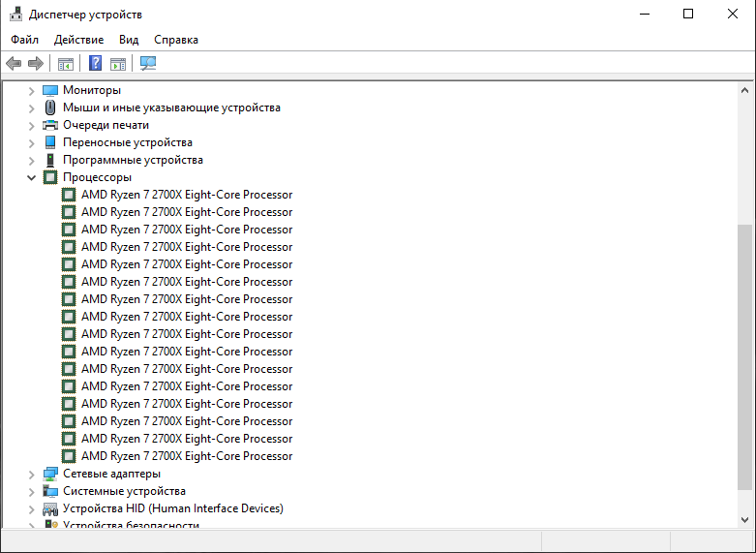Select the topmost AMD Ryzen 7 2700X entry
Image resolution: width=756 pixels, height=553 pixels.
pos(187,195)
